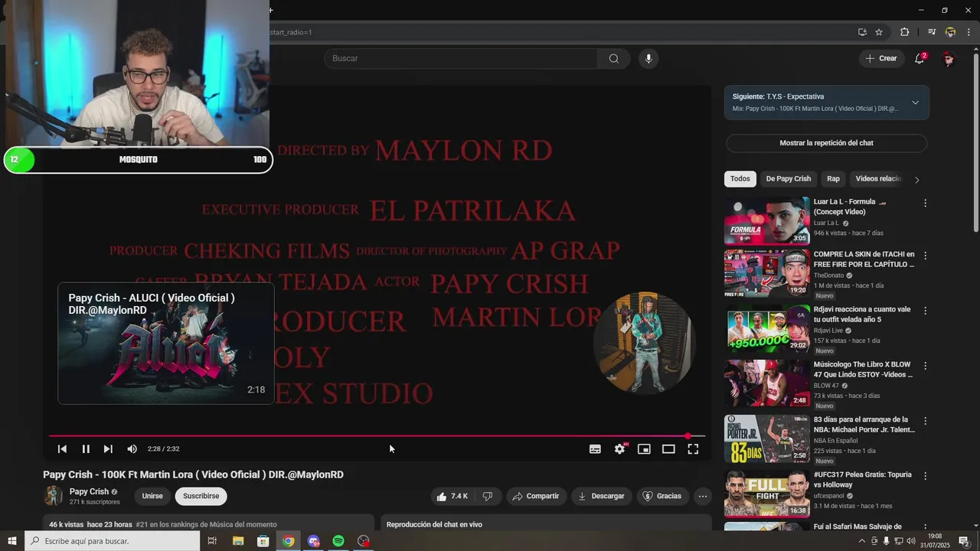Click the Rdjavi outfit video title
The width and height of the screenshot is (980, 551).
coord(861,315)
